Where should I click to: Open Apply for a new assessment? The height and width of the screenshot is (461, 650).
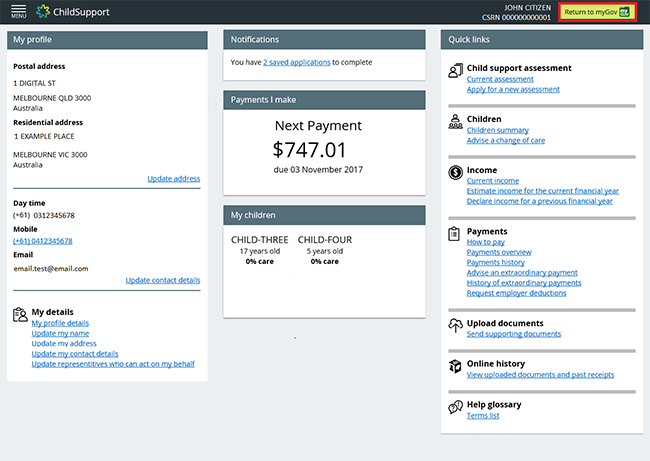click(x=513, y=89)
